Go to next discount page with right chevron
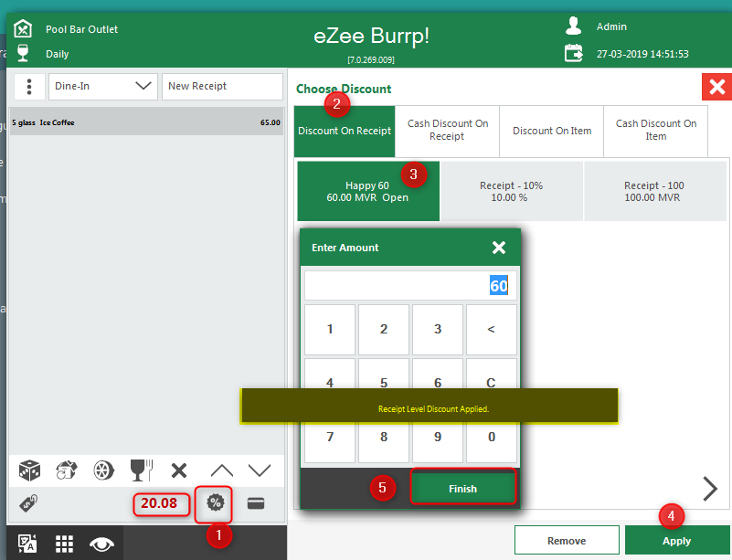The height and width of the screenshot is (560, 732). coord(710,489)
